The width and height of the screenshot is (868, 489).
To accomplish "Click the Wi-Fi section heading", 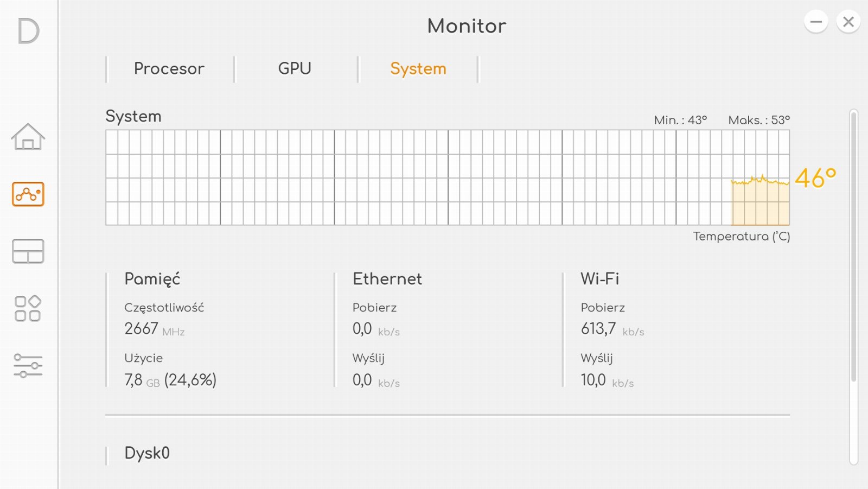I will [x=600, y=279].
